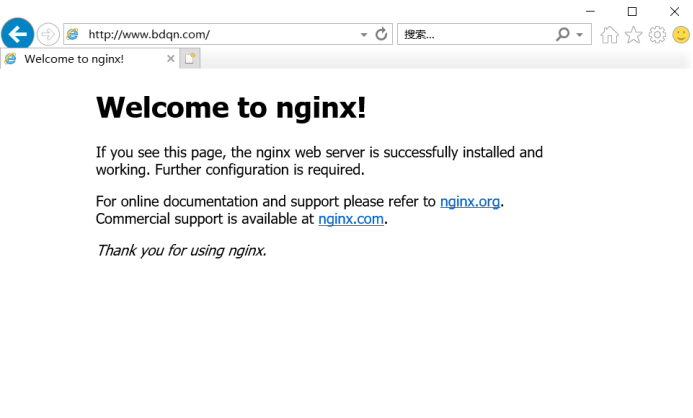Open the nginx.org link
Image resolution: width=693 pixels, height=418 pixels.
[470, 201]
